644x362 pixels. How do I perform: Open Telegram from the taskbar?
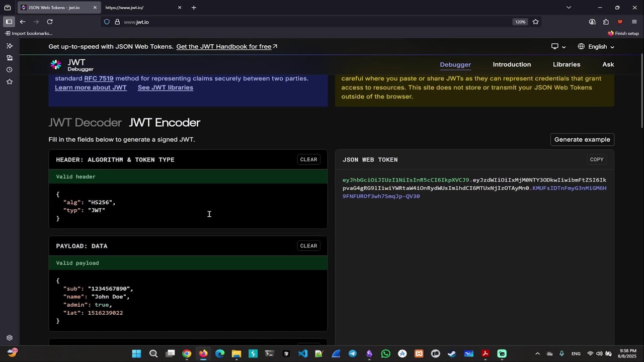point(353,353)
